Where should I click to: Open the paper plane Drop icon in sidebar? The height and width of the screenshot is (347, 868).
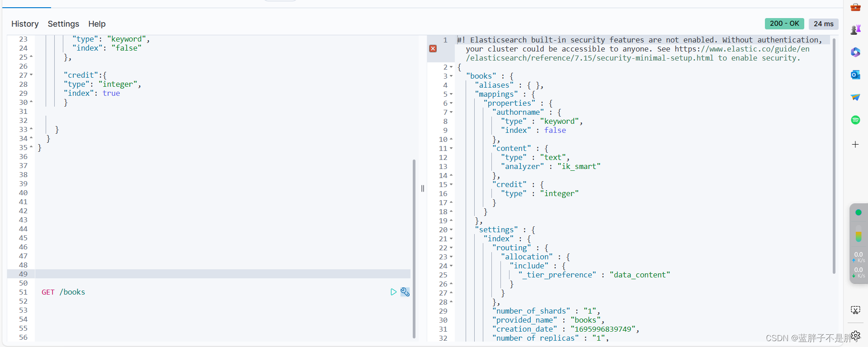point(855,97)
